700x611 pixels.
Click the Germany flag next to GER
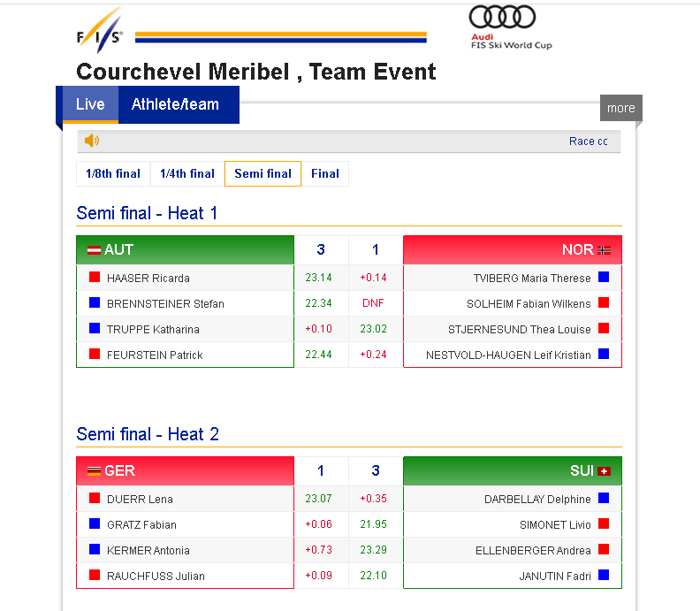pos(94,471)
